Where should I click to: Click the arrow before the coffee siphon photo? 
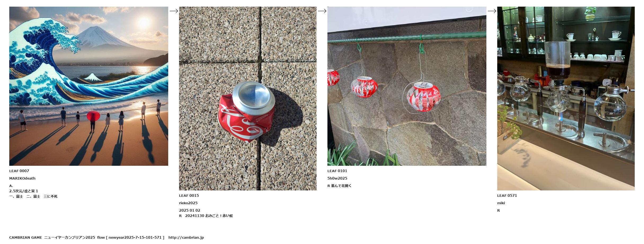point(492,11)
